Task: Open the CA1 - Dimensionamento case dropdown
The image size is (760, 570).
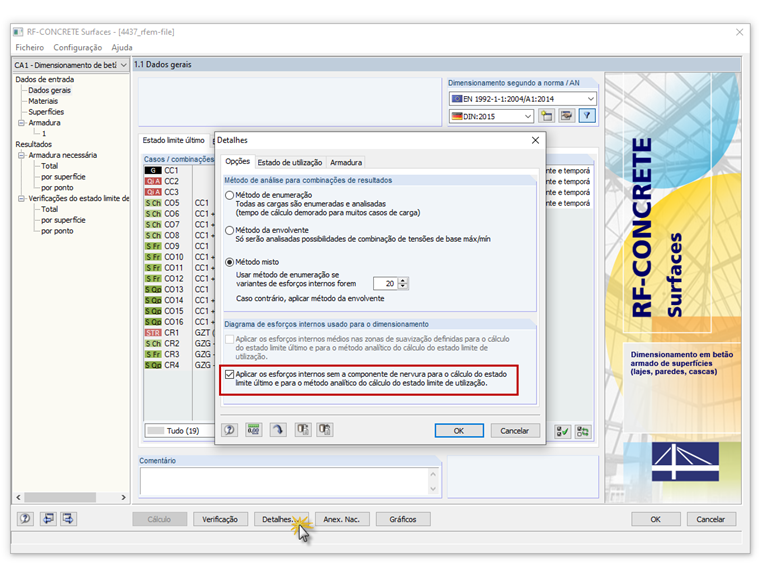Action: 124,65
